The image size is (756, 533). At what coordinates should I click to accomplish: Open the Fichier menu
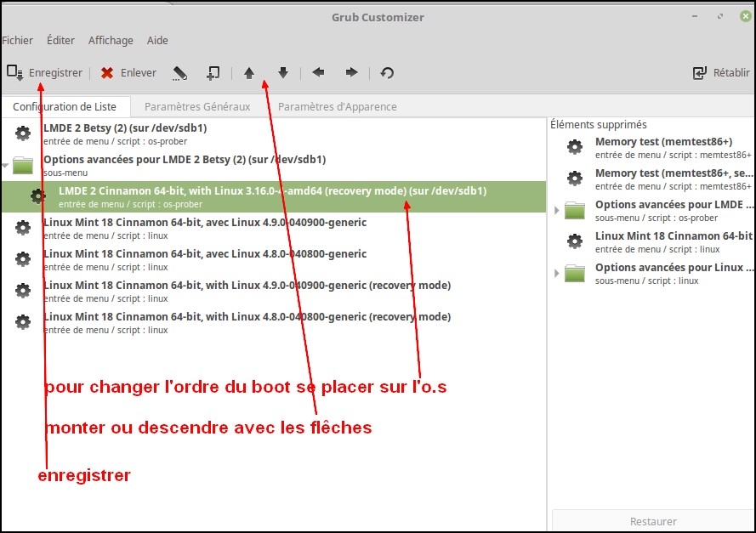point(18,40)
